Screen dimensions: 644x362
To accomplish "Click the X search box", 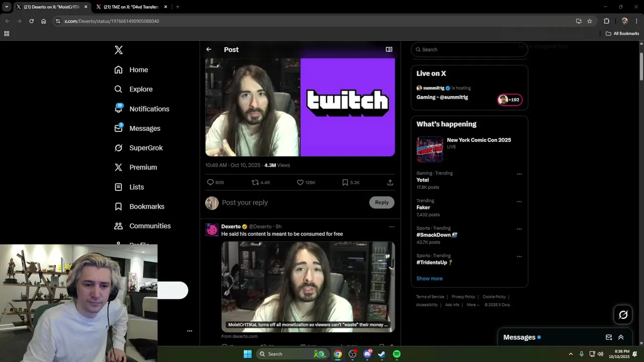I will (x=469, y=49).
